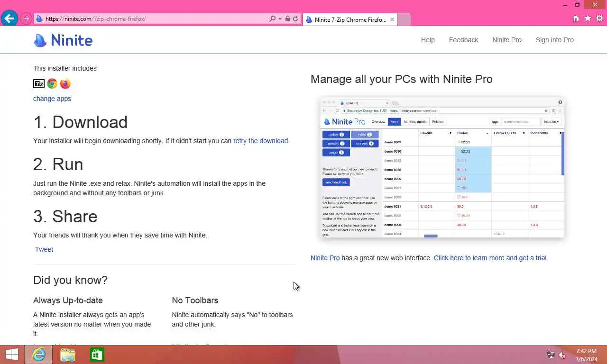Click the change apps link
Screen dimensions: 607x364
pyautogui.click(x=52, y=99)
